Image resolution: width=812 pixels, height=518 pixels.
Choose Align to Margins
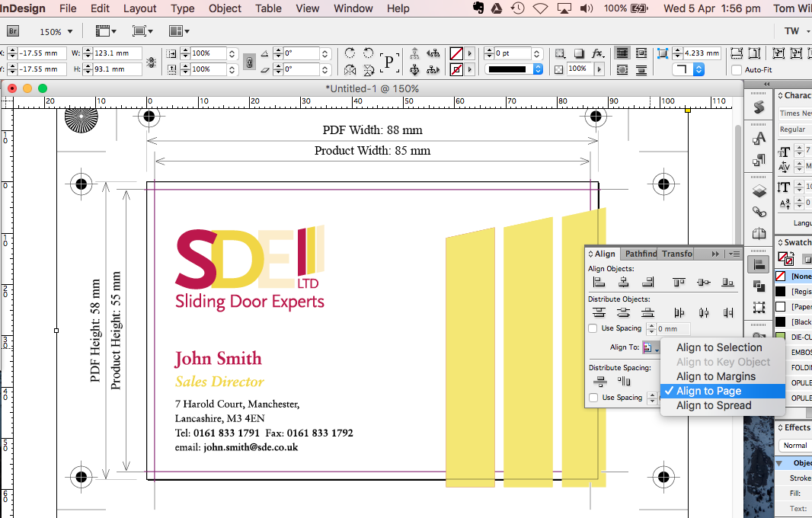(x=716, y=376)
